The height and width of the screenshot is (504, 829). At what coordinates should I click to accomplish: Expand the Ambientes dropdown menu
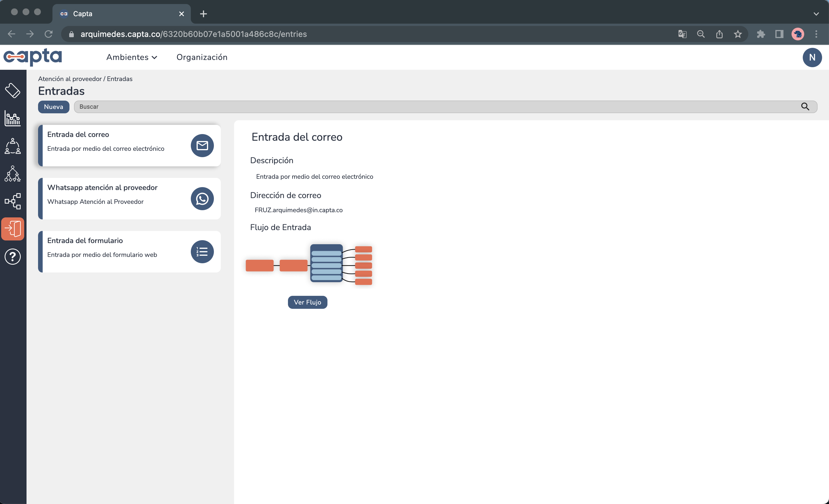pyautogui.click(x=131, y=57)
